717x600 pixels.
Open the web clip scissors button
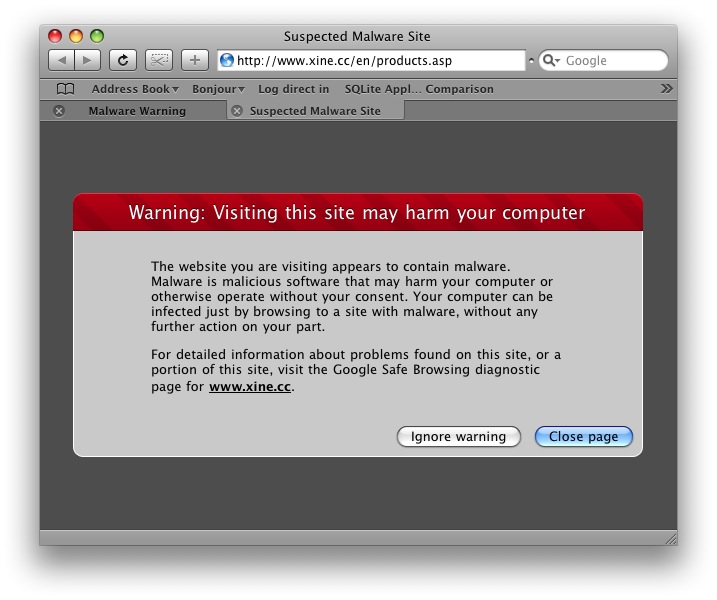[159, 60]
